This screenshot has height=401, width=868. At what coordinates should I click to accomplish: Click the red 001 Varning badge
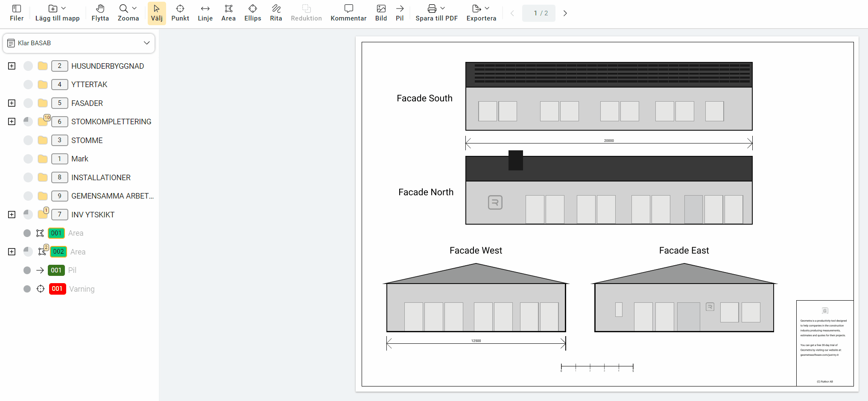click(x=57, y=289)
